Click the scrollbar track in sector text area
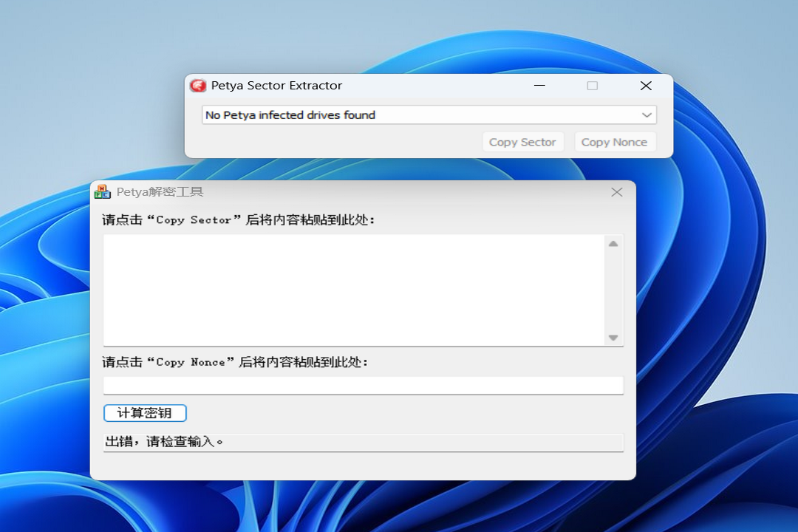The height and width of the screenshot is (532, 798). pos(613,290)
